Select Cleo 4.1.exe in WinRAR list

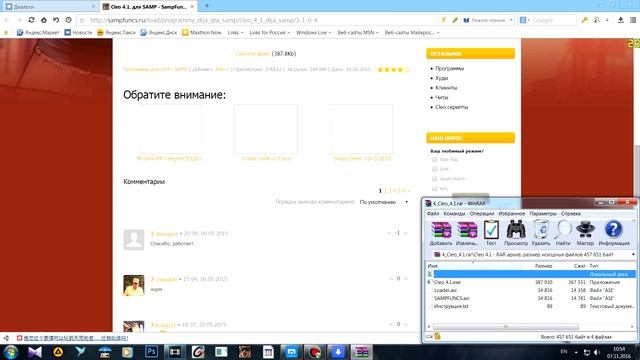[447, 282]
